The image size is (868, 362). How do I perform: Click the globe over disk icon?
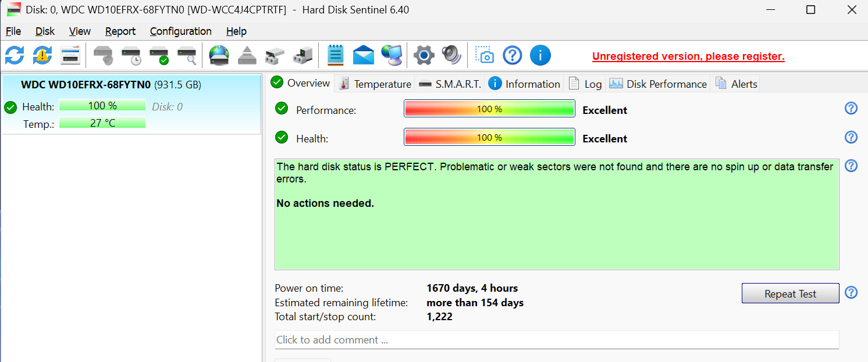tap(219, 56)
